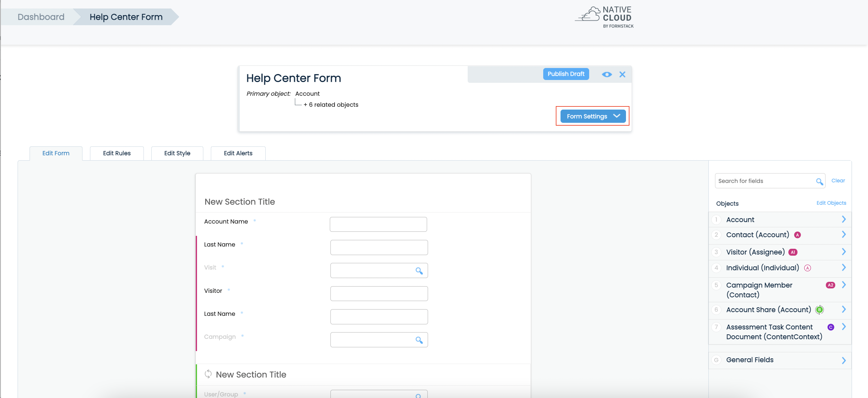Clear the field search with the Clear link
Viewport: 868px width, 398px height.
(839, 180)
